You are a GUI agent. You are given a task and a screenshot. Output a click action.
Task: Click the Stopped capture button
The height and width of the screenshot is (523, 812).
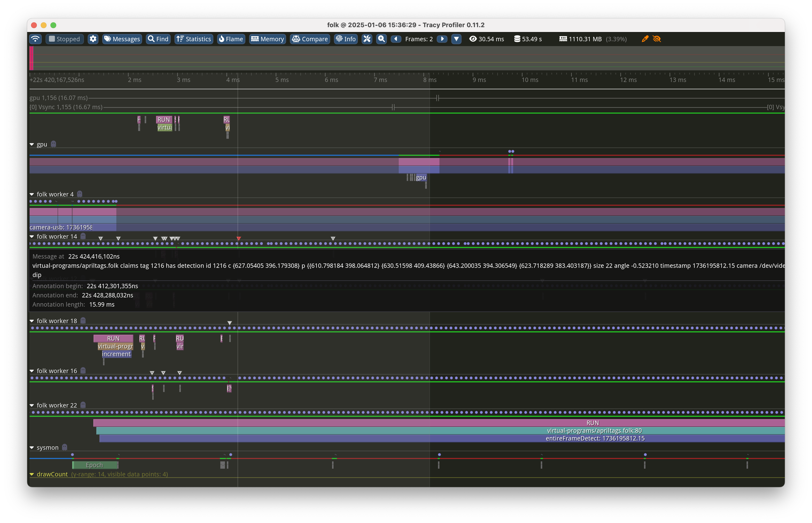(x=64, y=39)
